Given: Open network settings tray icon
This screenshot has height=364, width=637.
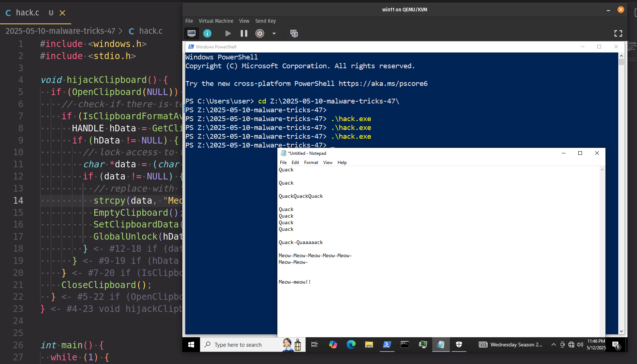Looking at the screenshot, I should pyautogui.click(x=571, y=345).
